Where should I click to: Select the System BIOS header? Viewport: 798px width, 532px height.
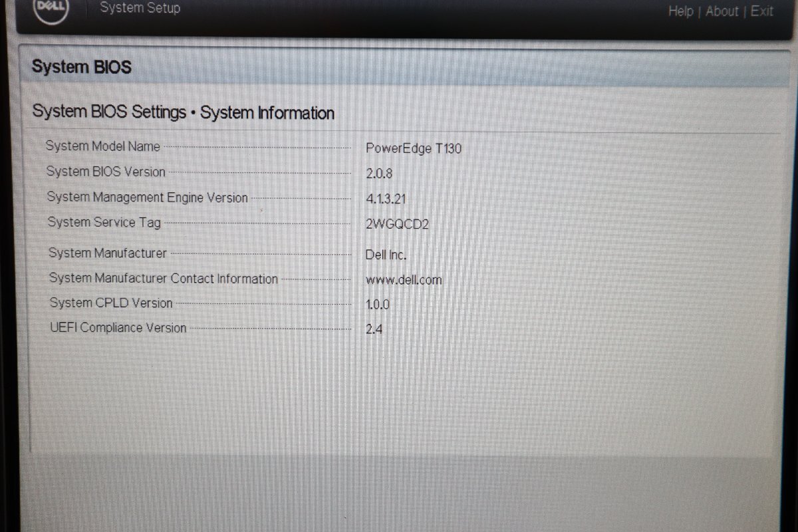point(81,67)
